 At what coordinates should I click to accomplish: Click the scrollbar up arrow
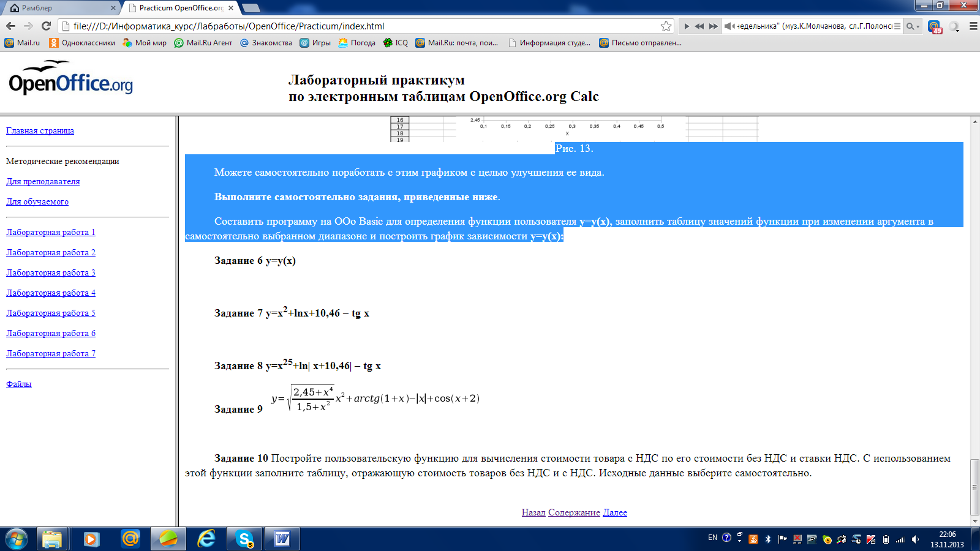974,121
